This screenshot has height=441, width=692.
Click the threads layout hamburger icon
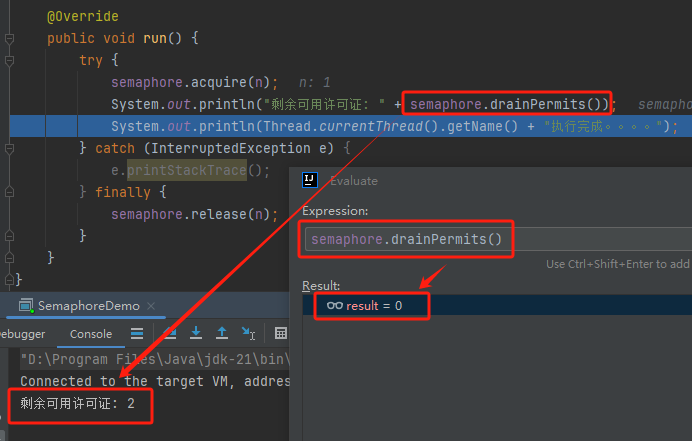(137, 333)
